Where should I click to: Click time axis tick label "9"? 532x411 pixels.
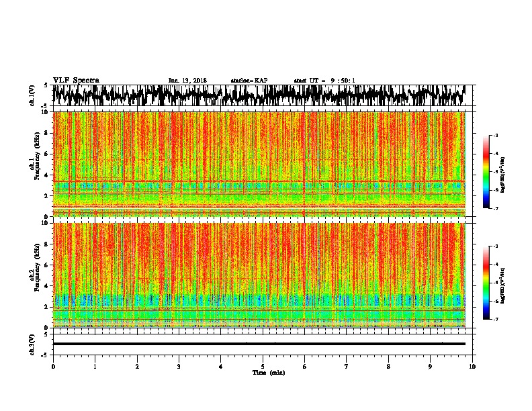pos(430,367)
